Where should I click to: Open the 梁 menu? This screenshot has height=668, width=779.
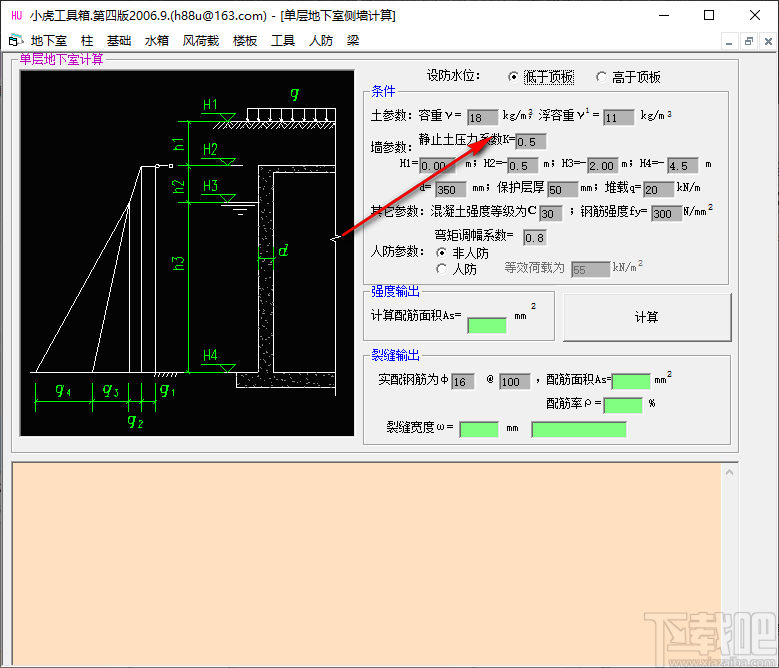[x=353, y=41]
